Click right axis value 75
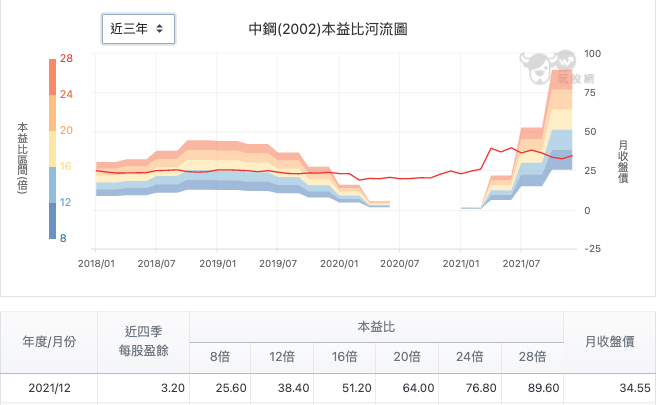The image size is (656, 405). 589,92
